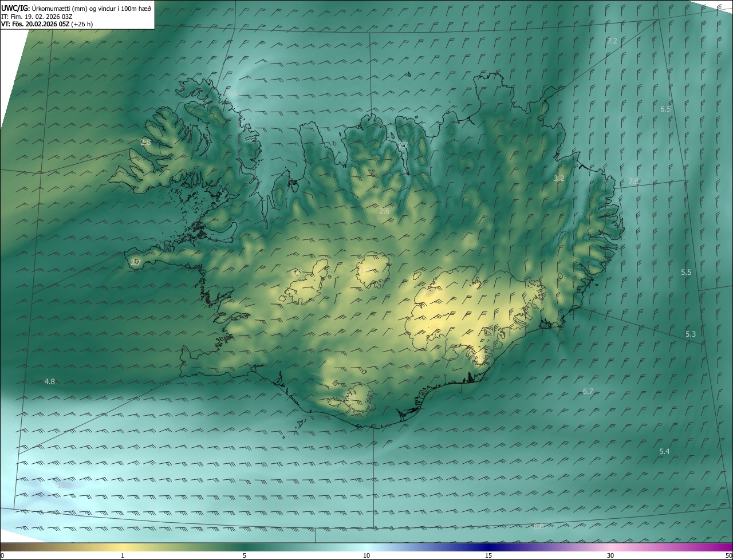
Task: Click the 7.7 value label on the north coast
Action: click(404, 145)
